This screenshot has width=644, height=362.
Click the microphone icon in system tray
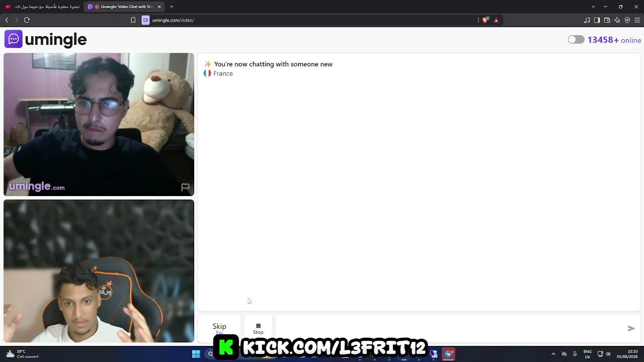575,354
